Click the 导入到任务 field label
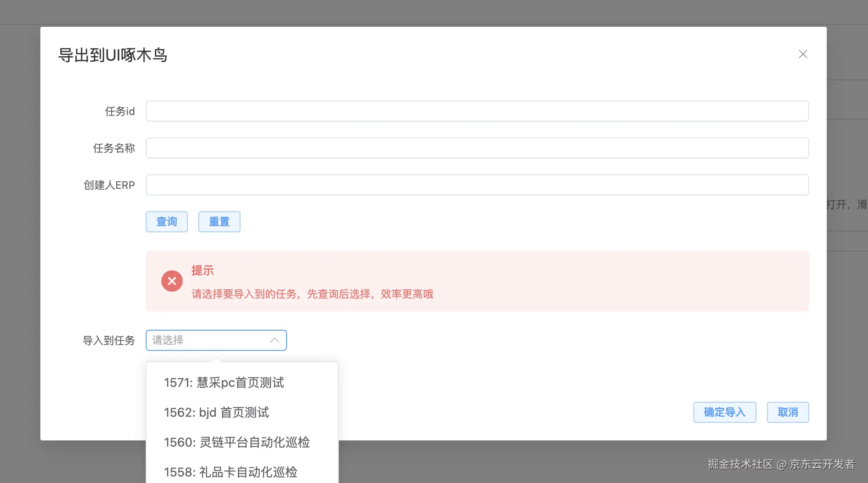This screenshot has height=483, width=868. pos(109,340)
